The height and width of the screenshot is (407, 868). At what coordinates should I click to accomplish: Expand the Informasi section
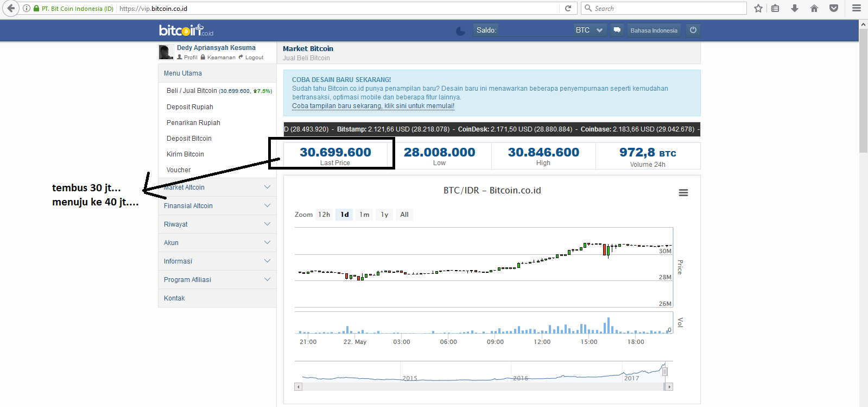pyautogui.click(x=217, y=261)
